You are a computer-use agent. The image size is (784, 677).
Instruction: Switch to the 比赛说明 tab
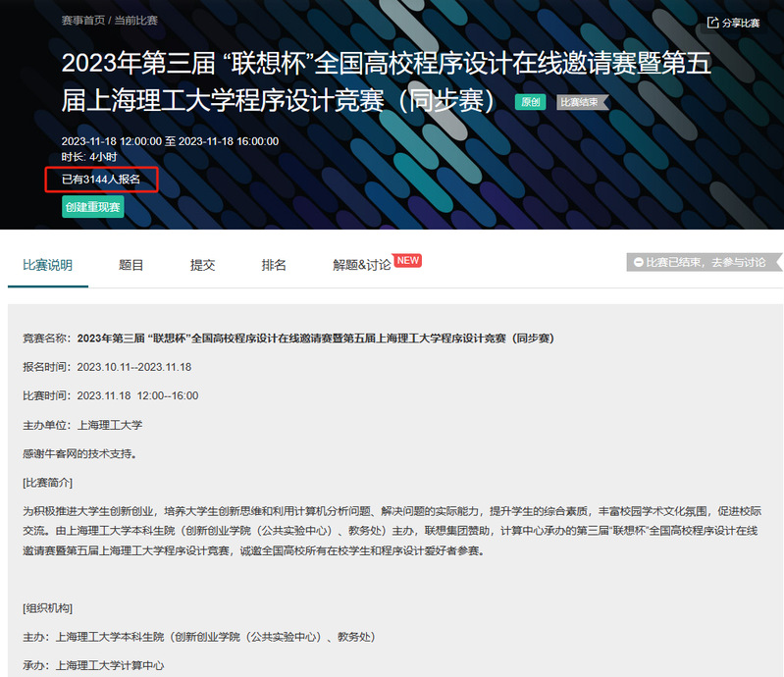47,265
